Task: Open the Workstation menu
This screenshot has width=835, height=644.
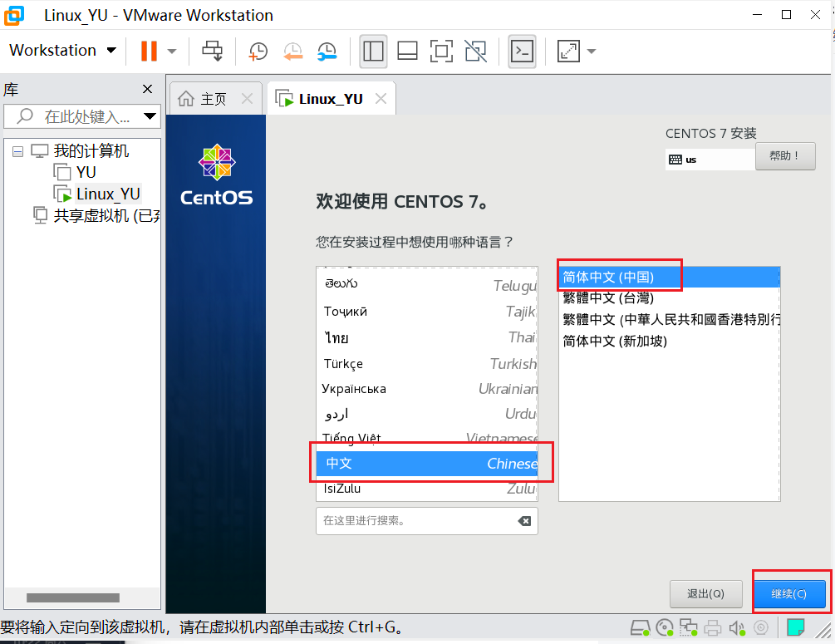Action: tap(63, 50)
